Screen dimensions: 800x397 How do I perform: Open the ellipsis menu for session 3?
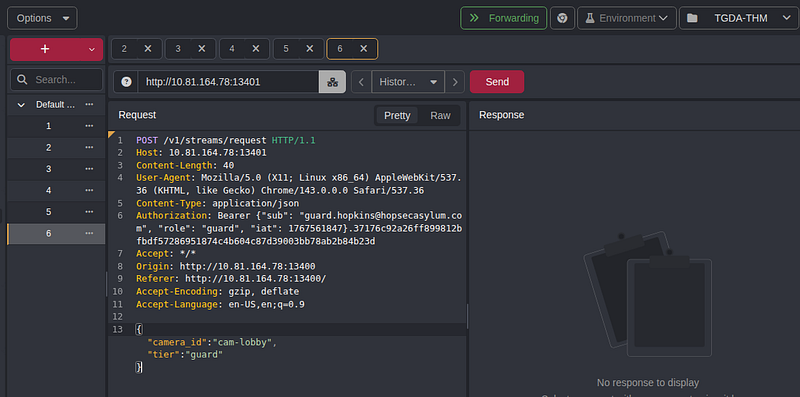[x=89, y=168]
